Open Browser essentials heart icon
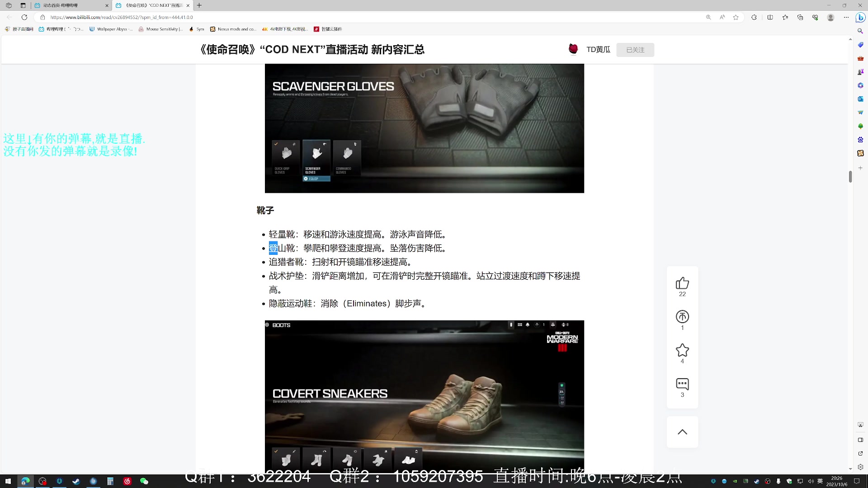 (815, 17)
